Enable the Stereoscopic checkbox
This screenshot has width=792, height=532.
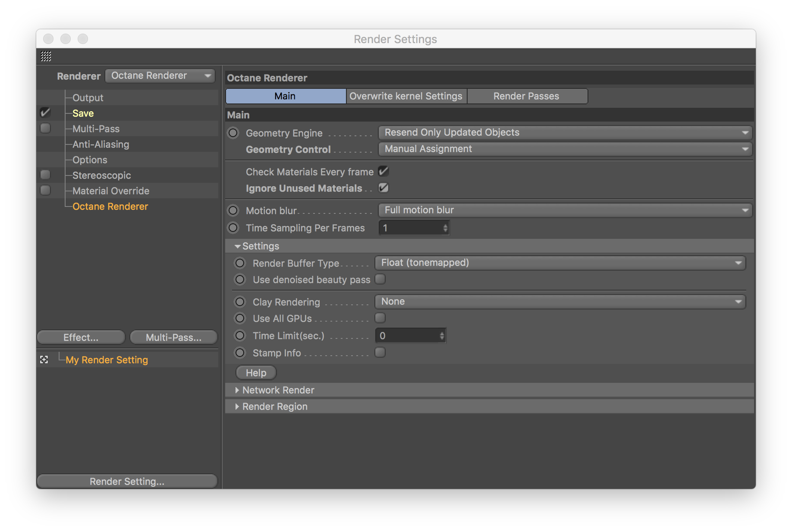coord(45,175)
